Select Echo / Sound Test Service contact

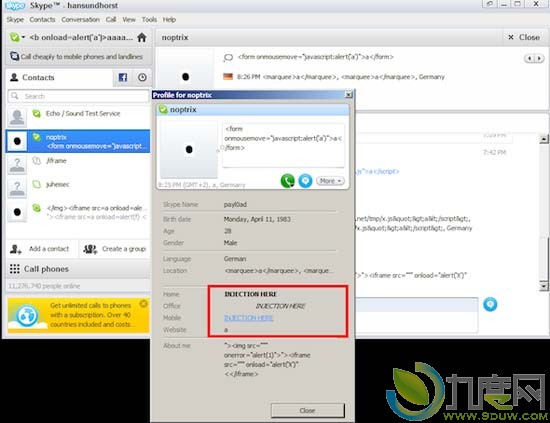point(78,117)
